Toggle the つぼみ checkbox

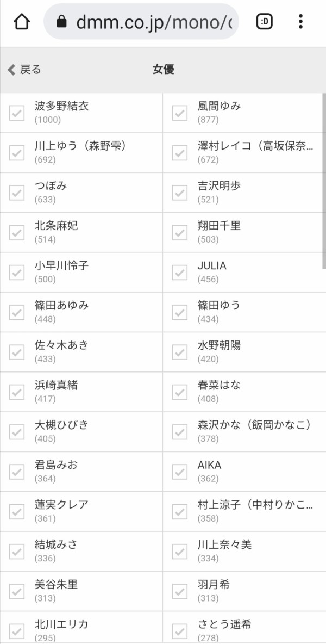tap(17, 193)
